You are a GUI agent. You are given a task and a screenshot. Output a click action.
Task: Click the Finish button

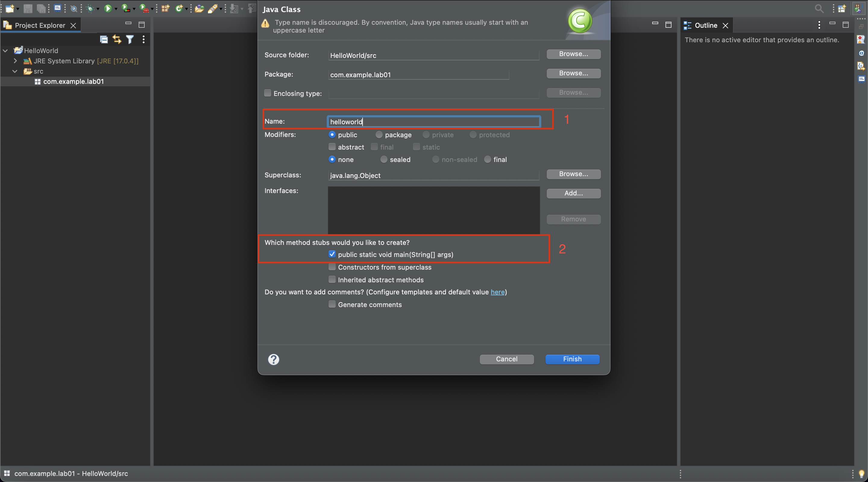pyautogui.click(x=573, y=359)
